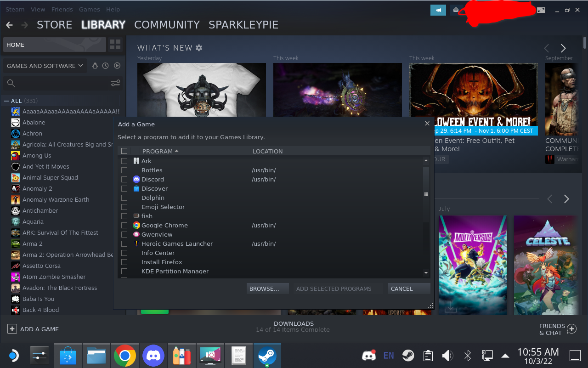Open Games and Software dropdown

coord(45,66)
